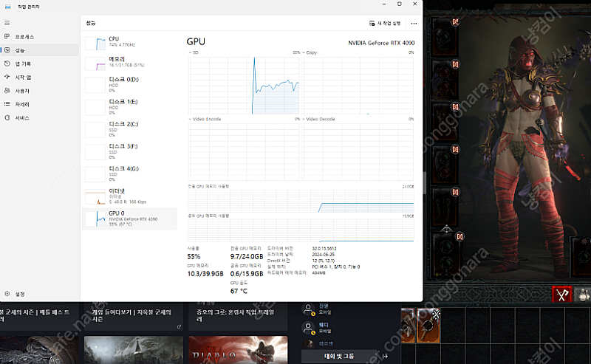Viewport: 591px width, 364px height.
Task: Click the 9.7/24.0GB dedicated memory value
Action: click(247, 257)
